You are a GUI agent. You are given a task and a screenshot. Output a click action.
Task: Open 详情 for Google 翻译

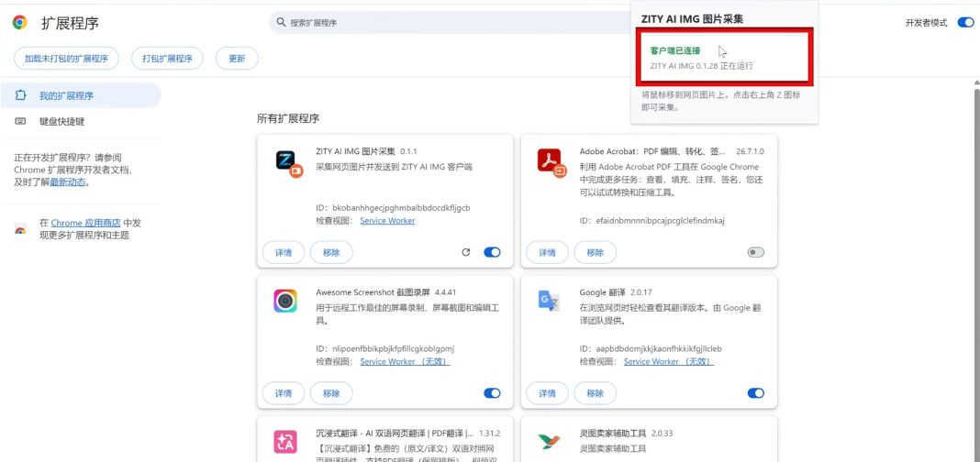point(547,393)
